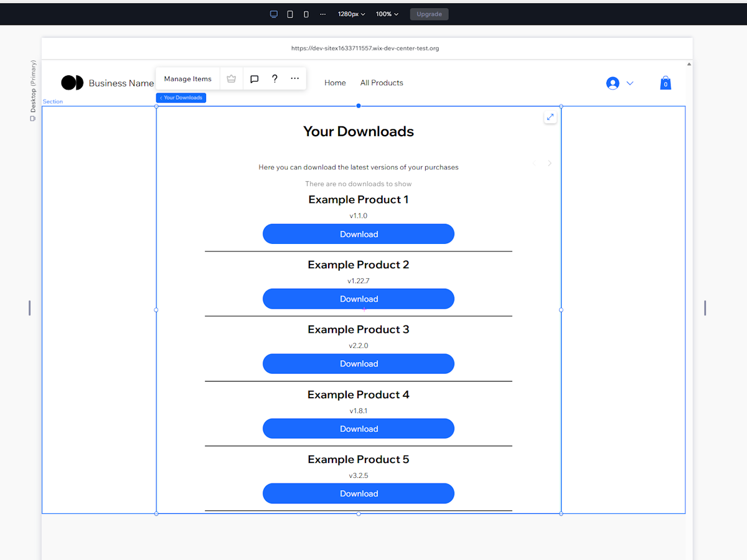
Task: Open the 100% zoom level dropdown
Action: pyautogui.click(x=387, y=14)
